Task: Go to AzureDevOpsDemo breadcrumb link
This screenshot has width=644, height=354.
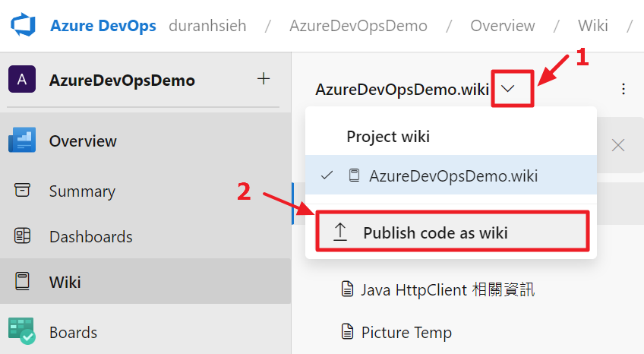Action: tap(358, 26)
